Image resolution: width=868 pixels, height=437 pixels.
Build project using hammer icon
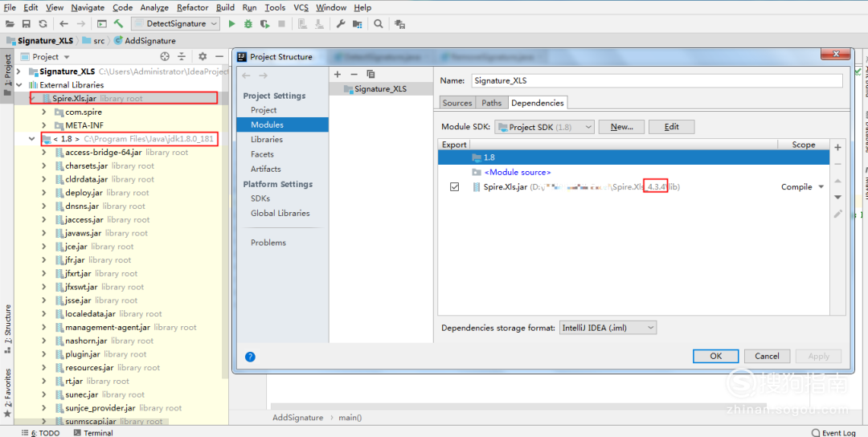pos(118,24)
